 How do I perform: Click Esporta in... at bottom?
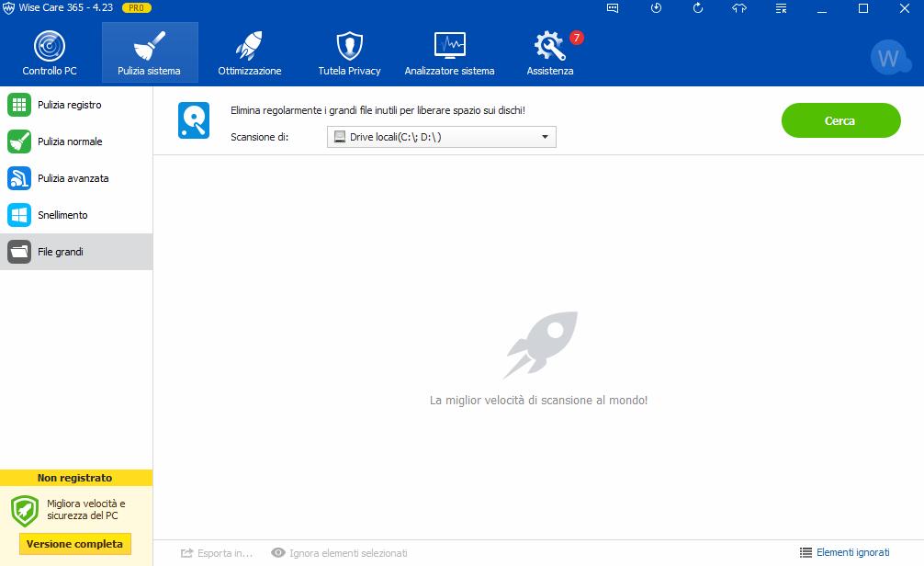[x=216, y=553]
